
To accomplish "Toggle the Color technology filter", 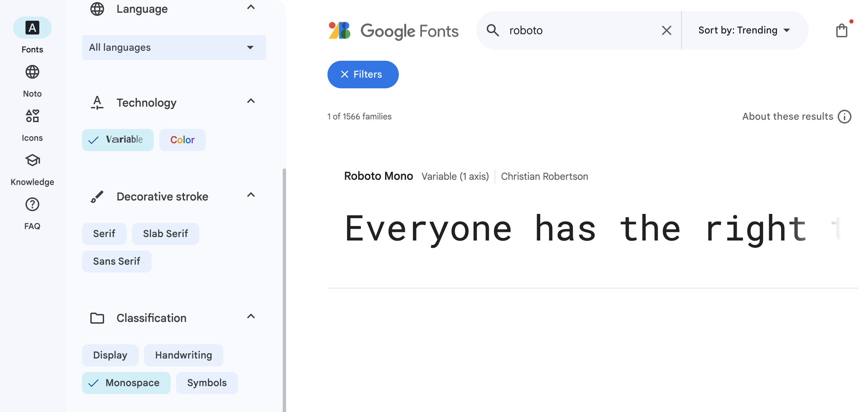I will [x=183, y=139].
